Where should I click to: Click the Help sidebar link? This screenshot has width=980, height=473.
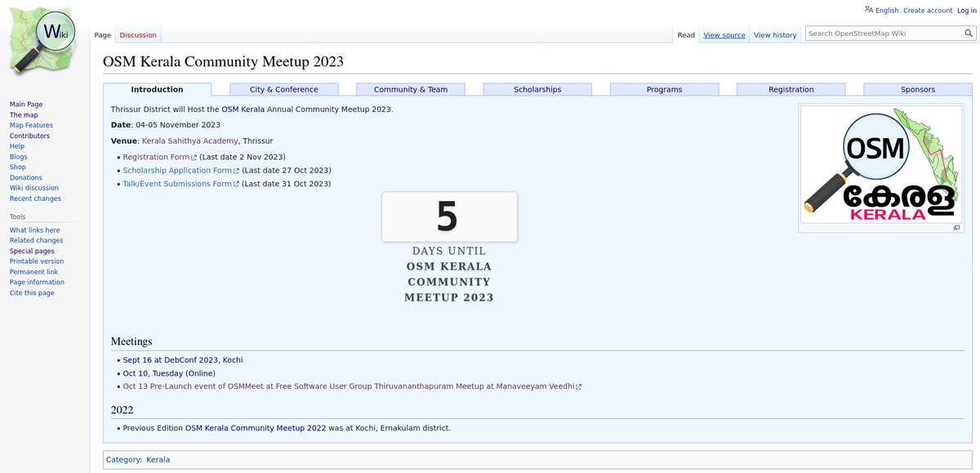point(17,146)
